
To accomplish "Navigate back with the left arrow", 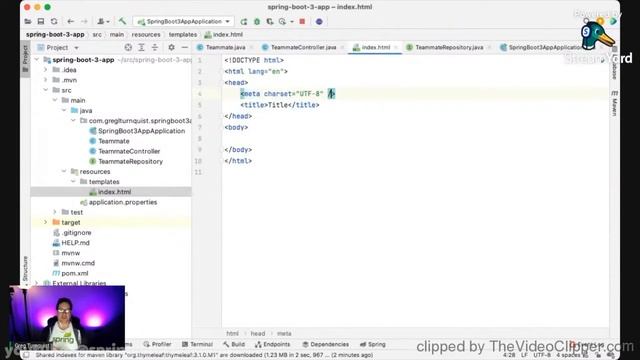I will pyautogui.click(x=71, y=21).
